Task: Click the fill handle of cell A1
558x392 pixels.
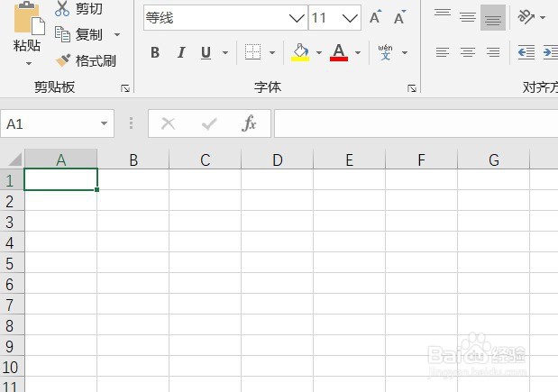Action: pyautogui.click(x=96, y=189)
